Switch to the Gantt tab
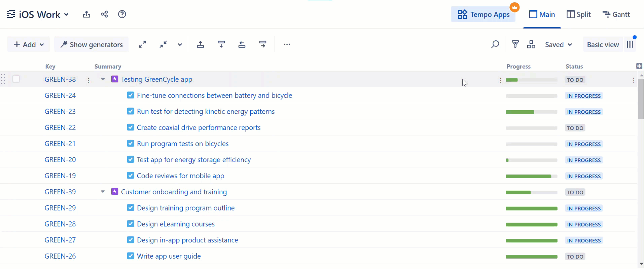The image size is (644, 269). 616,14
